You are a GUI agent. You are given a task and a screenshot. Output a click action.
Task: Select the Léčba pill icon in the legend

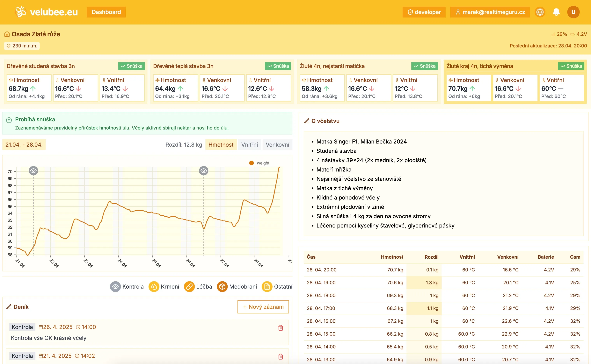[189, 286]
